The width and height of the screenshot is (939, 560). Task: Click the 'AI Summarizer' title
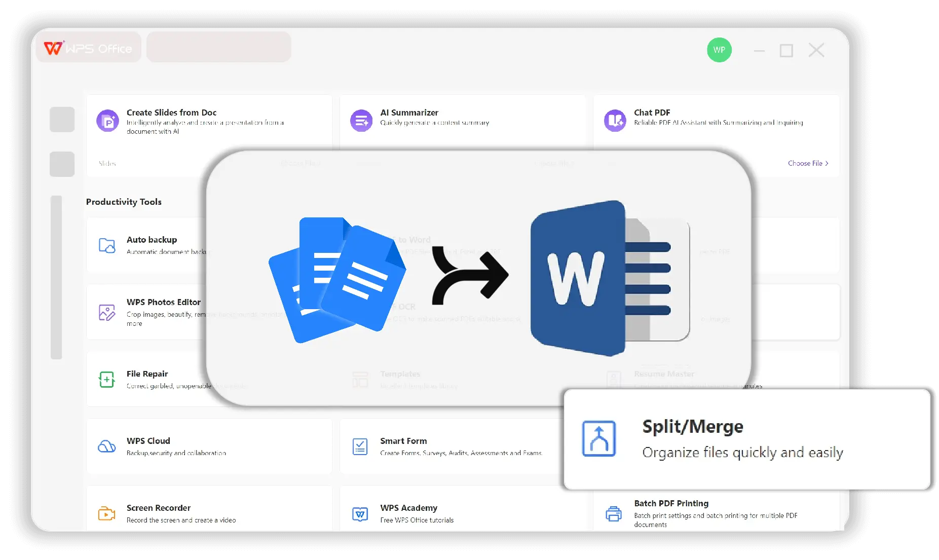click(409, 113)
